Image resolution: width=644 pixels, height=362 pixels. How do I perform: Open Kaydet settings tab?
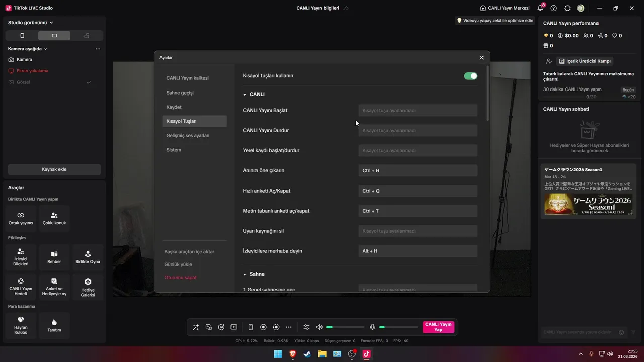pos(194,107)
